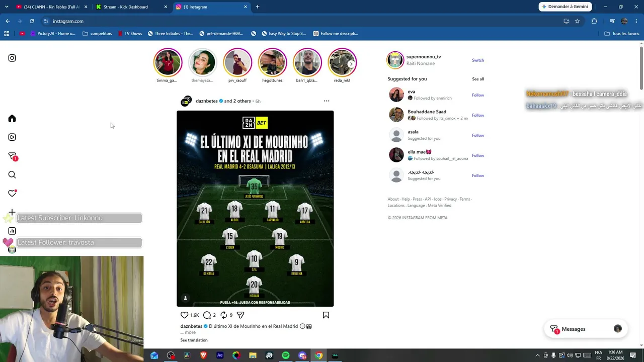Image resolution: width=644 pixels, height=362 pixels.
Task: Open the Chrome three-dot menu
Action: pyautogui.click(x=636, y=21)
